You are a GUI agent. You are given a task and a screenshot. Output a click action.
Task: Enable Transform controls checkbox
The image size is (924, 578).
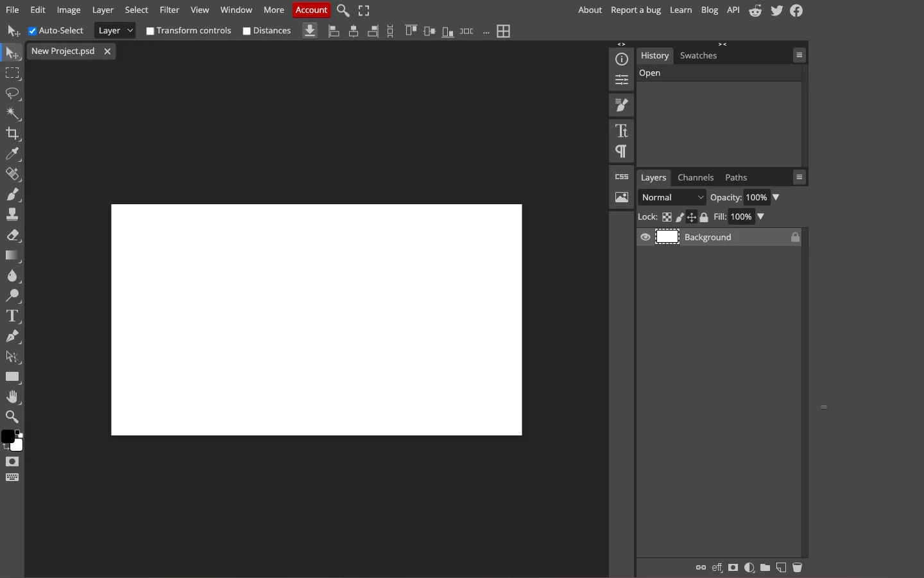150,31
